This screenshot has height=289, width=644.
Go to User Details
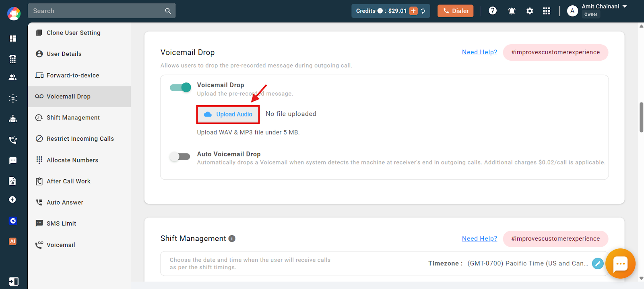[x=79, y=54]
